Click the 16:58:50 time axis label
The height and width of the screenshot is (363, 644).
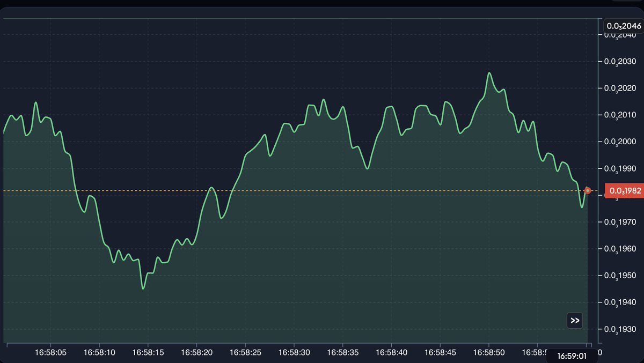pos(489,353)
